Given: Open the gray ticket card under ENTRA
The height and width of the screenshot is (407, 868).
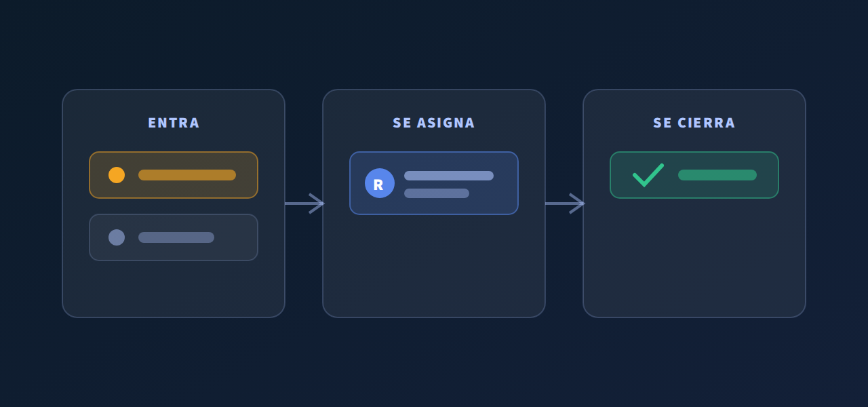Looking at the screenshot, I should [174, 237].
